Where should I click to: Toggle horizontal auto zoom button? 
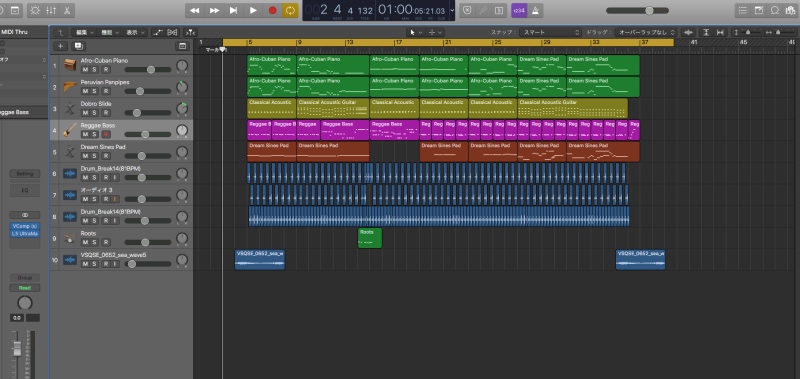point(720,32)
